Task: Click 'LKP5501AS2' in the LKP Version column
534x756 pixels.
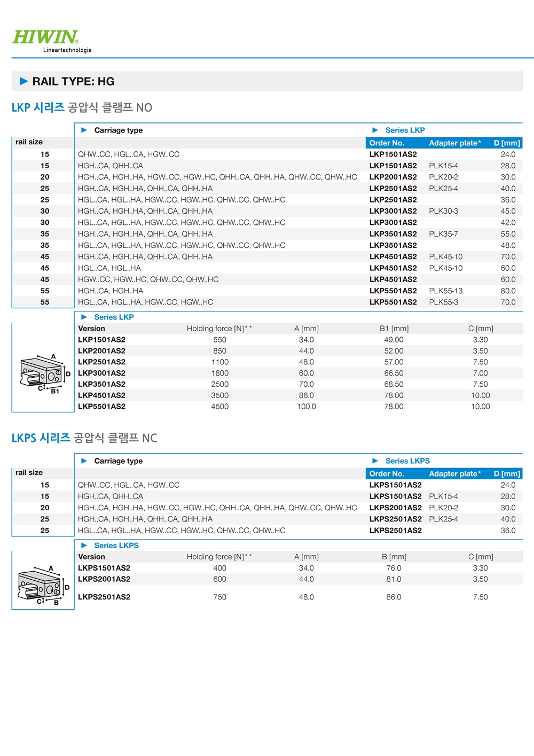Action: 102,407
